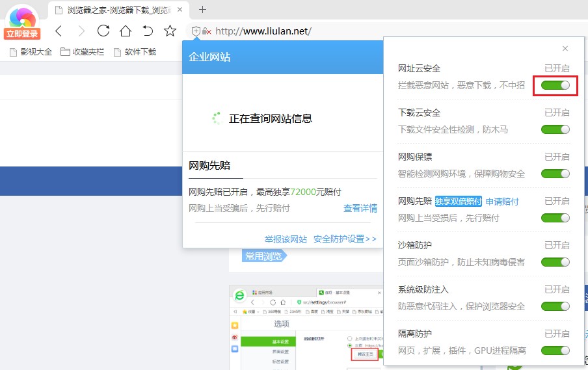Toggle 网购先赔 switch
Viewport: 588px width, 370px height.
(x=555, y=218)
